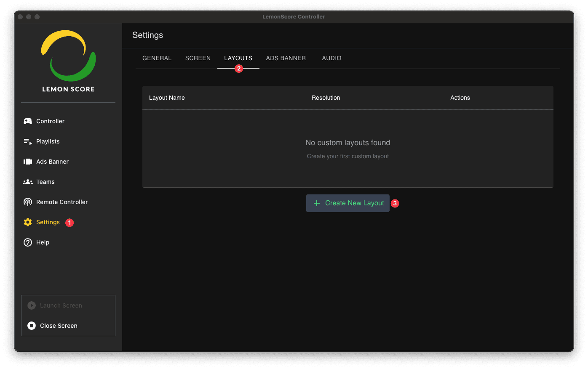Screen dimensions: 588x369
Task: Select the Layouts tab
Action: 238,58
